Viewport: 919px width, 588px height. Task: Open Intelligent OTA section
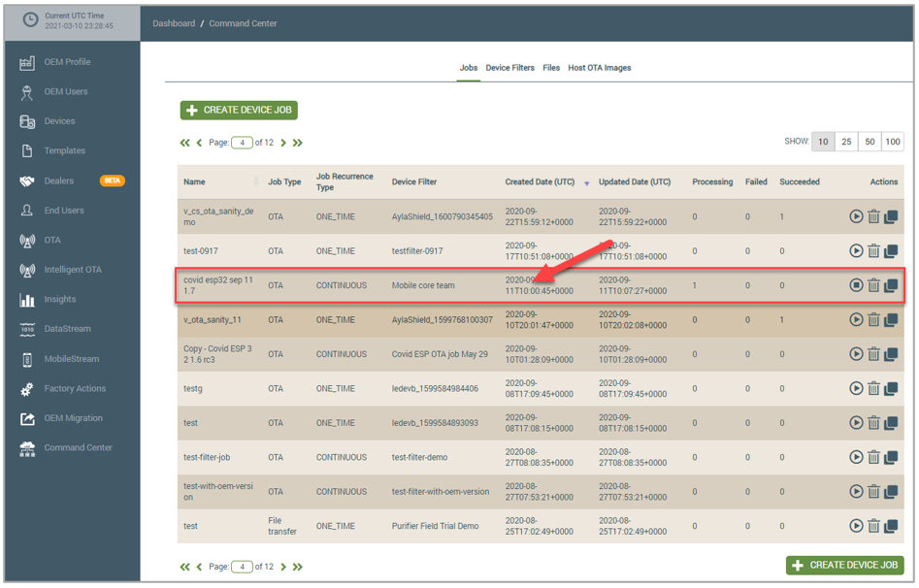[73, 270]
